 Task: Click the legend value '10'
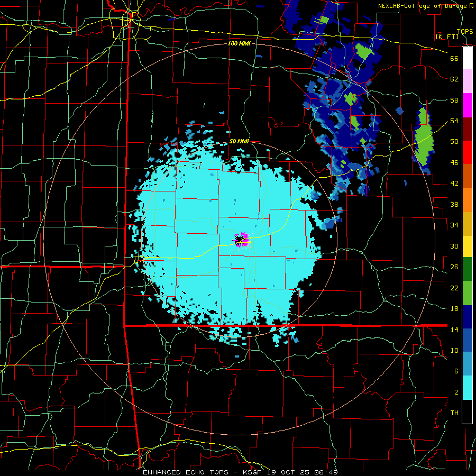click(x=454, y=350)
